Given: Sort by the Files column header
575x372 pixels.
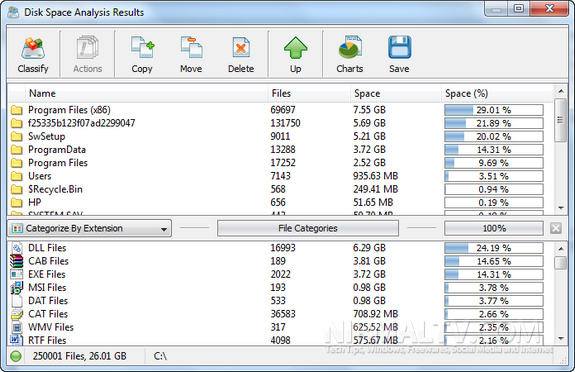Looking at the screenshot, I should tap(309, 93).
